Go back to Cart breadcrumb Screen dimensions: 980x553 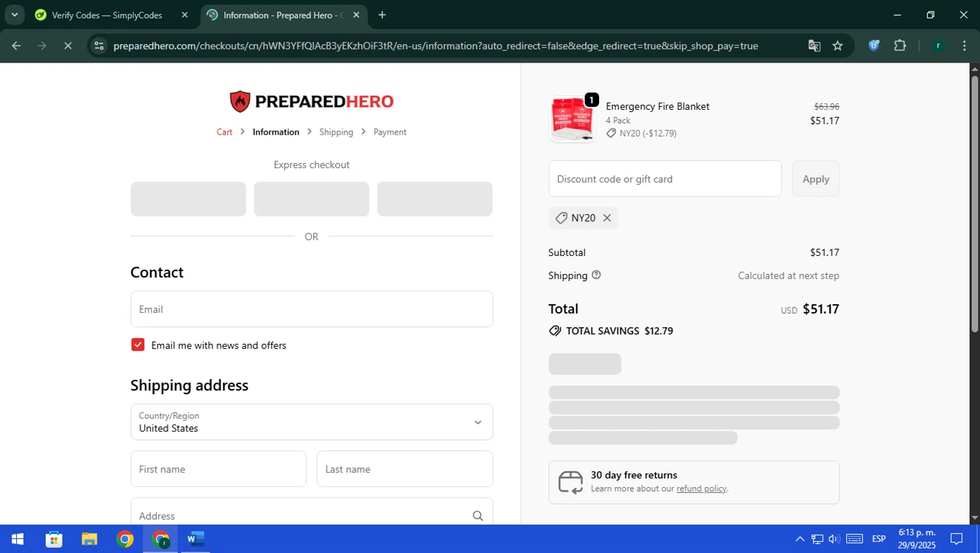point(224,132)
